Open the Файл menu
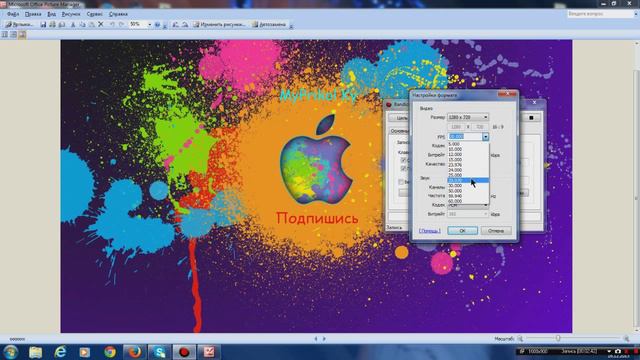The width and height of the screenshot is (640, 360). (x=13, y=14)
